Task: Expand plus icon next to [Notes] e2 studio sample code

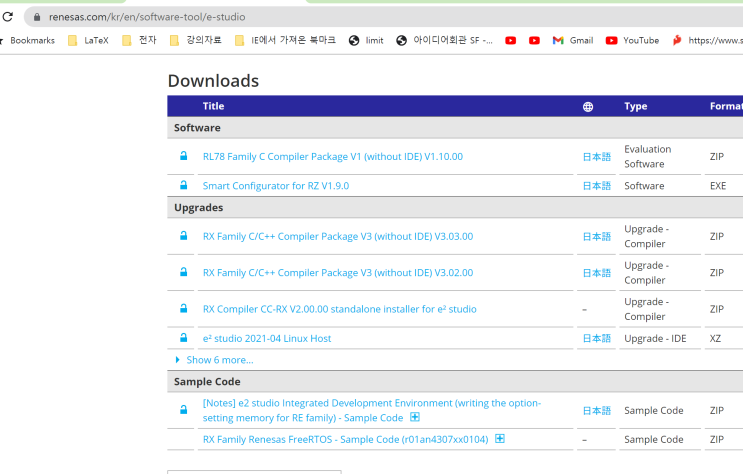Action: (x=415, y=417)
